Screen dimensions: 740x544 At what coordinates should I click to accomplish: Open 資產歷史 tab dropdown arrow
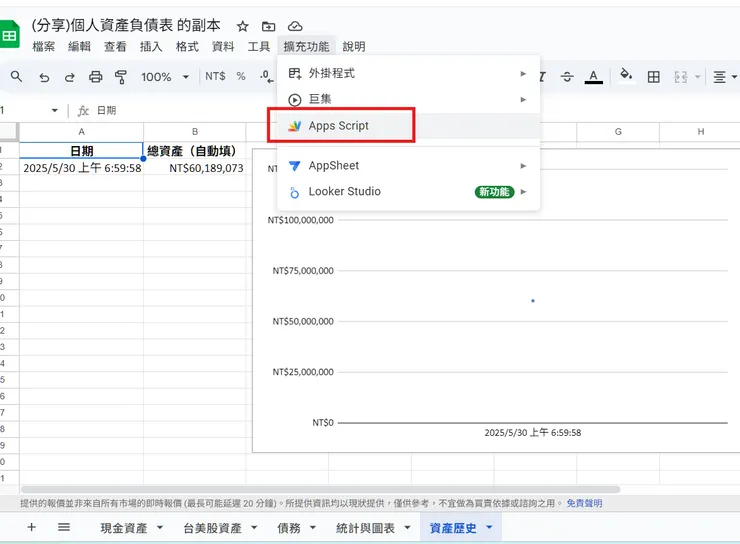489,527
